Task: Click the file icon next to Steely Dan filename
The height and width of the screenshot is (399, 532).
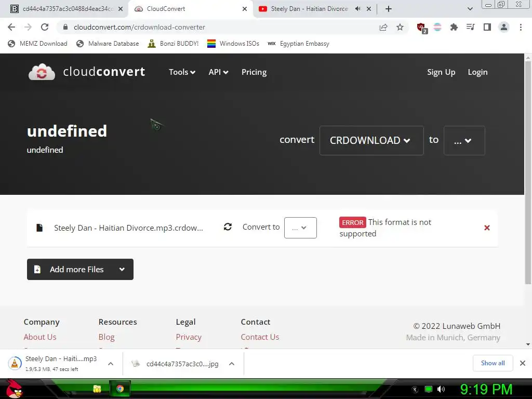Action: pyautogui.click(x=39, y=228)
